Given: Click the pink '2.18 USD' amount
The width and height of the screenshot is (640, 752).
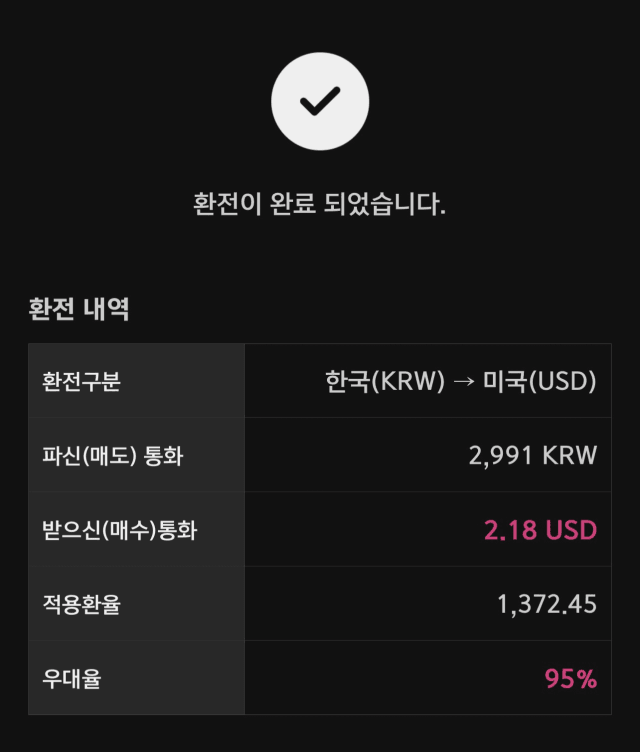Looking at the screenshot, I should (541, 530).
